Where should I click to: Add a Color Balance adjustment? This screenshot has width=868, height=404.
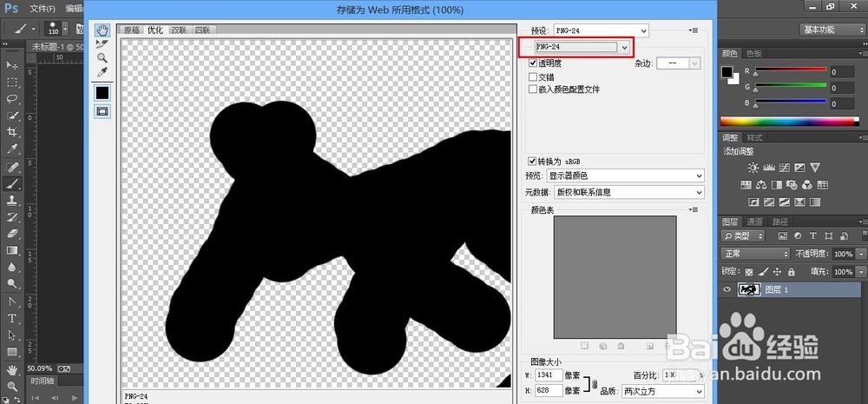click(x=761, y=184)
